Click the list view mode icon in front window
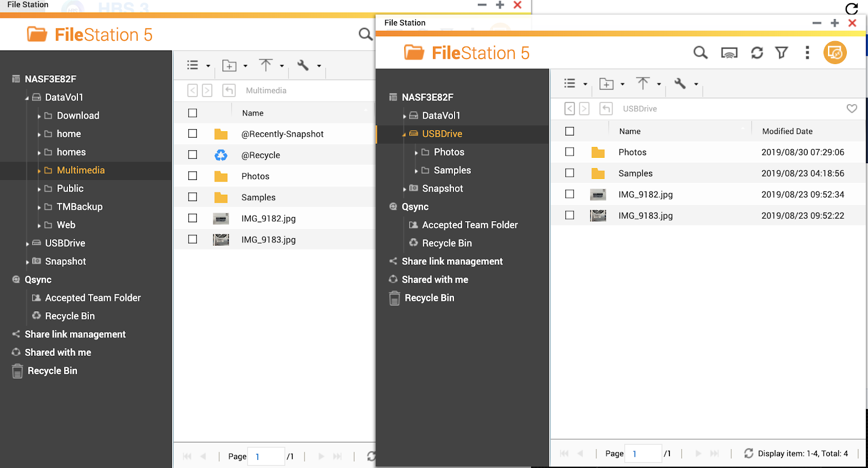 [x=570, y=84]
